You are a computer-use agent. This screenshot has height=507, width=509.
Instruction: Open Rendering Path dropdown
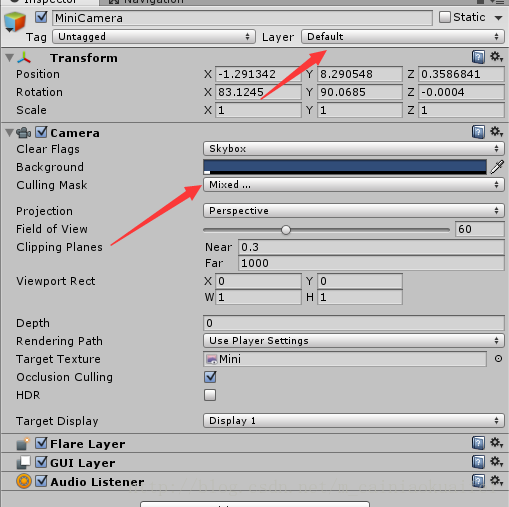[x=354, y=341]
